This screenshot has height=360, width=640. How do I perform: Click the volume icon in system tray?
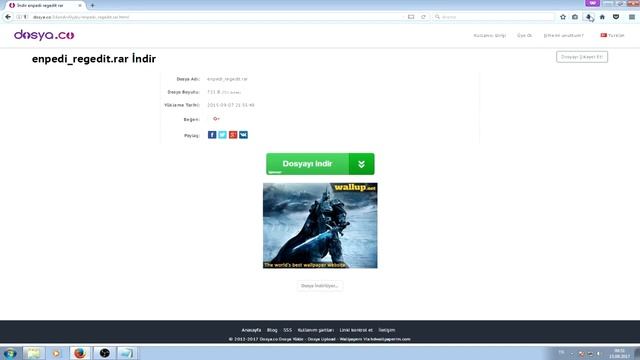coord(599,354)
